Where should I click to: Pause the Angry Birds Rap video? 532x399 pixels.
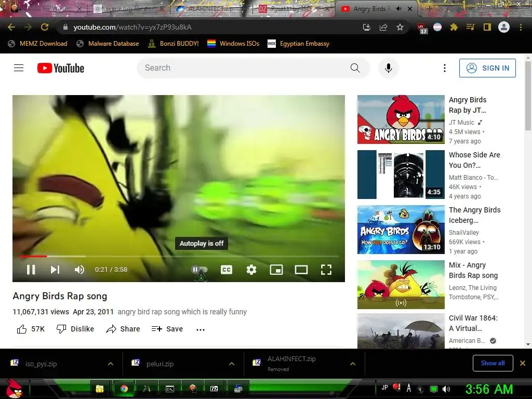point(31,270)
